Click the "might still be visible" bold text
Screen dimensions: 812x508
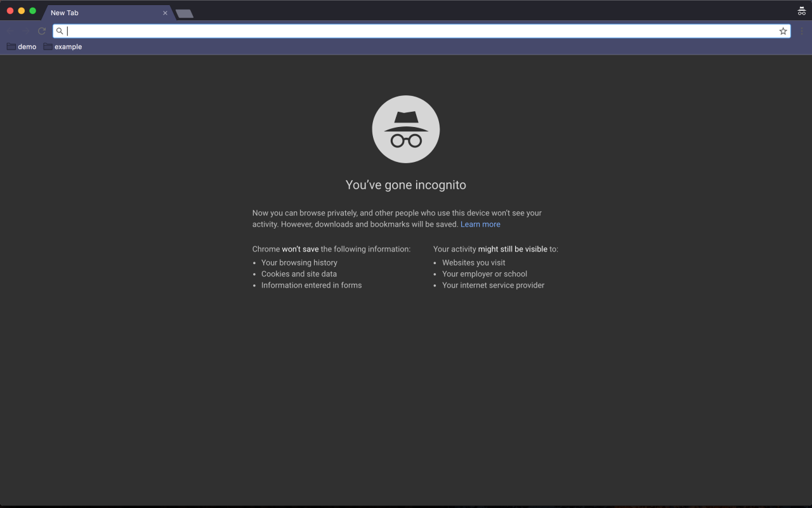coord(513,249)
